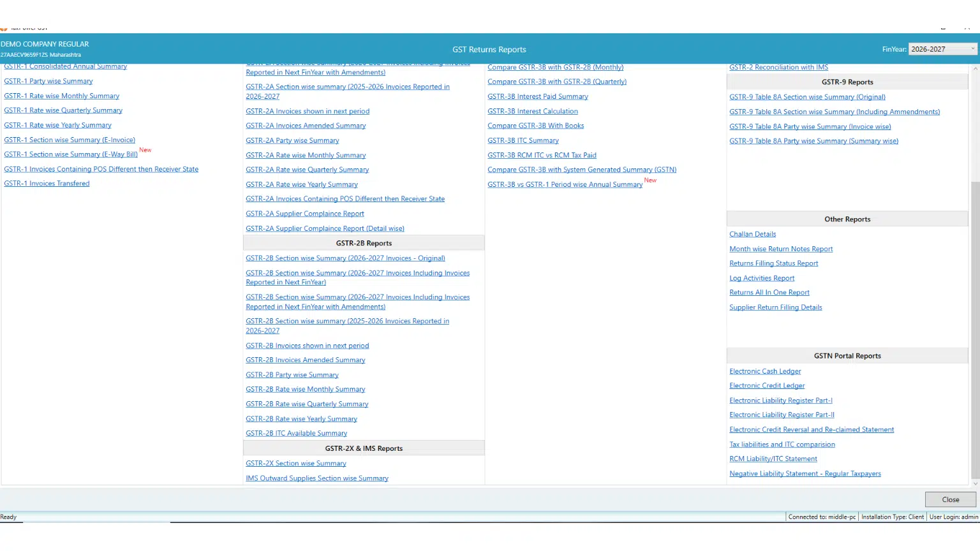Open GSTR-3B ITC Summary
The width and height of the screenshot is (980, 551).
point(523,141)
